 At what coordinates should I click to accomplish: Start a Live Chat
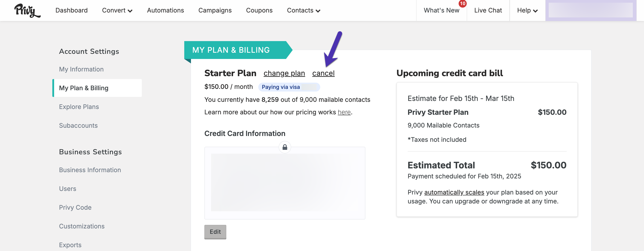pyautogui.click(x=488, y=10)
